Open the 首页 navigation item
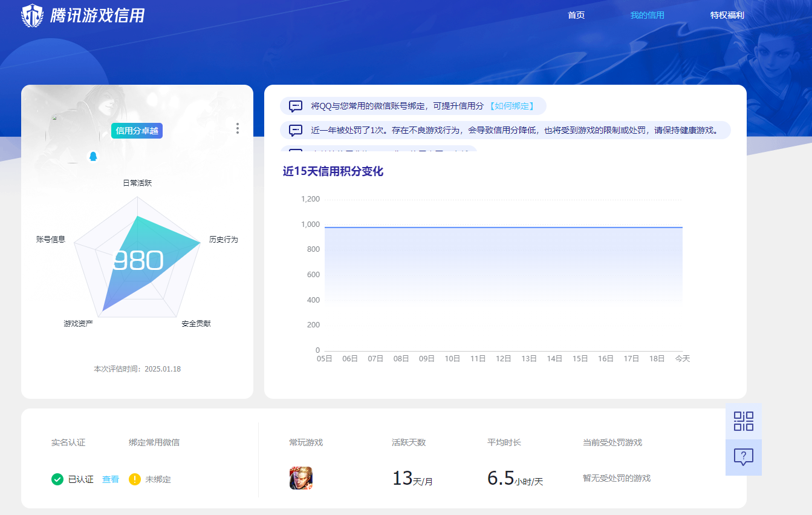Image resolution: width=812 pixels, height=515 pixels. (576, 15)
